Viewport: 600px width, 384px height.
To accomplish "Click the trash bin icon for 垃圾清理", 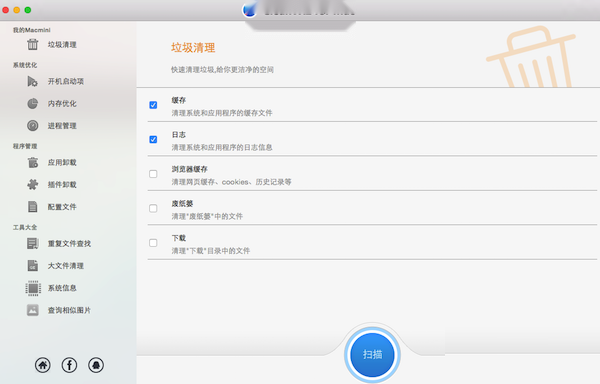I will (x=33, y=44).
